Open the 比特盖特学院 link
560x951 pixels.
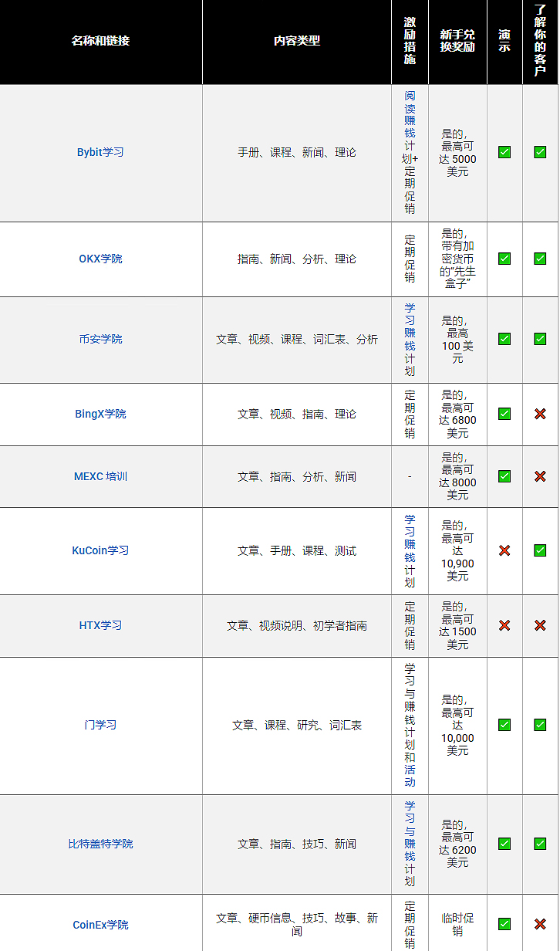(x=100, y=844)
